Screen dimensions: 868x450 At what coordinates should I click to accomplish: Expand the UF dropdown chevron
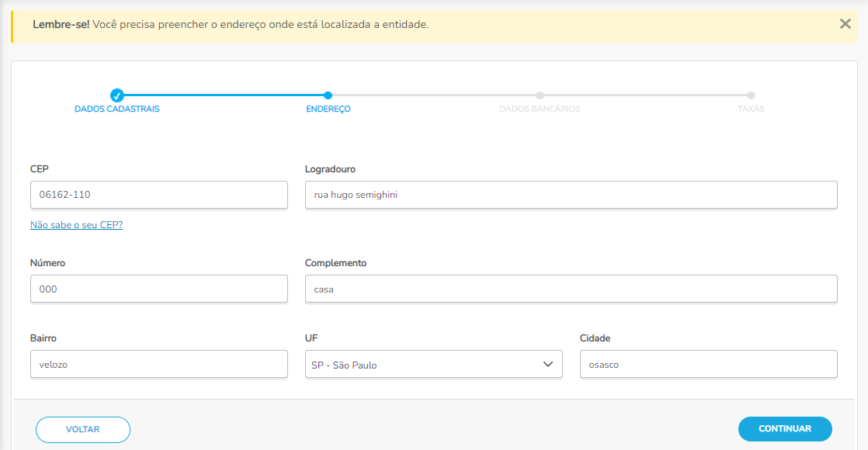tap(548, 364)
